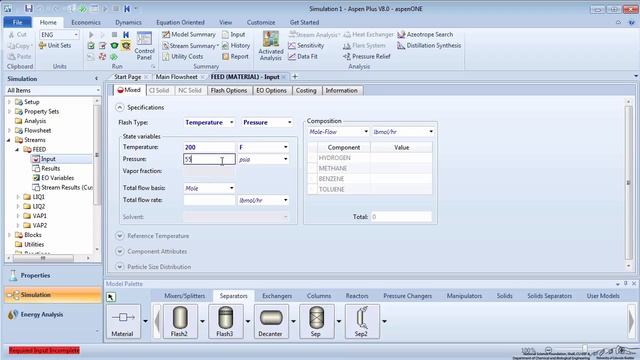Switch to EO Options tab
Screen dimensions: 640x360
click(271, 90)
